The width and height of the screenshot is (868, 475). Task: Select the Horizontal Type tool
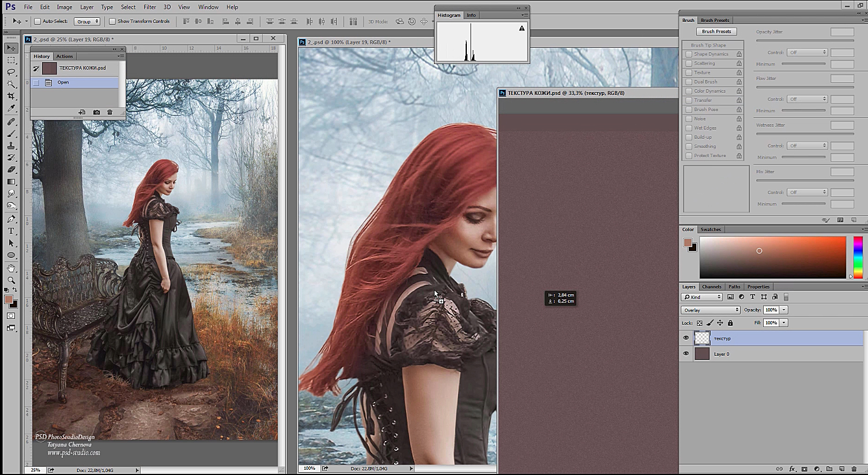[x=11, y=231]
